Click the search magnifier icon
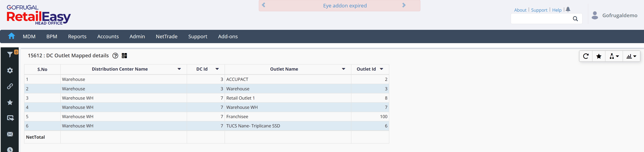Screen dimensions: 644x152 click(x=575, y=19)
